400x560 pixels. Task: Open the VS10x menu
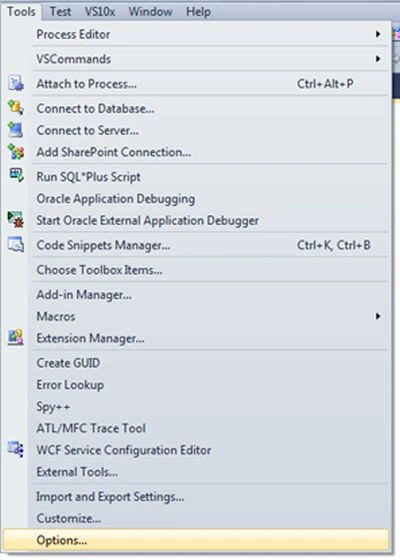[x=100, y=11]
